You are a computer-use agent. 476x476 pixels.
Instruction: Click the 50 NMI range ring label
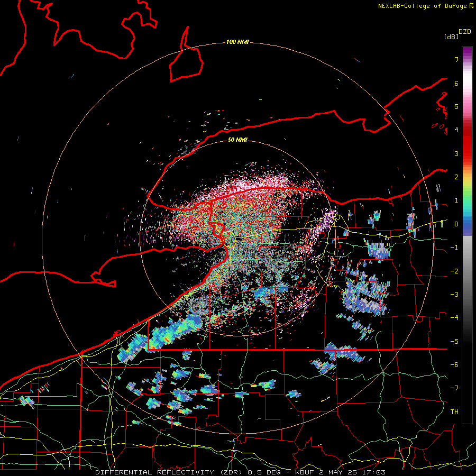237,140
